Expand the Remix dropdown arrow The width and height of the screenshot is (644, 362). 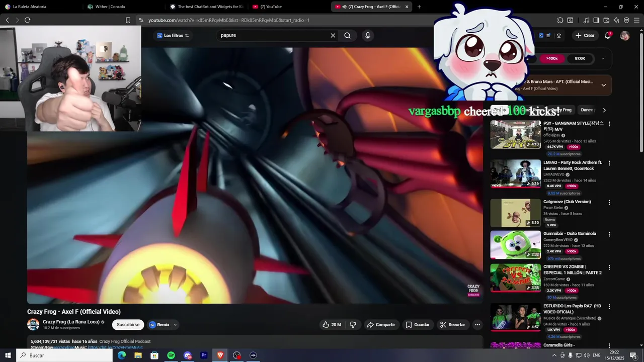[175, 325]
